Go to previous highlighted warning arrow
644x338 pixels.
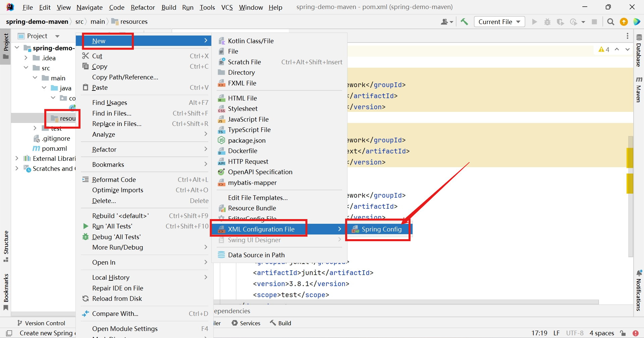(617, 49)
